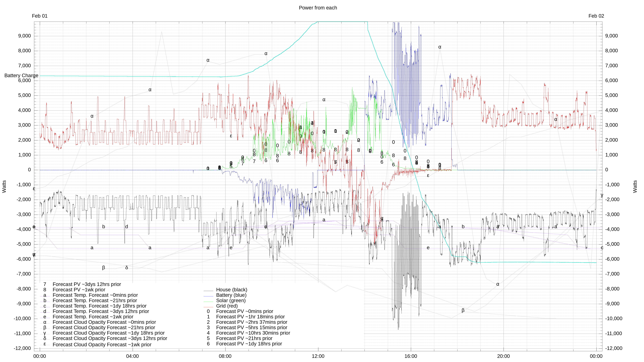Select legend entry 'Forecast PV ~1wk prior'
Viewport: 644px width, 362px height.
79,290
